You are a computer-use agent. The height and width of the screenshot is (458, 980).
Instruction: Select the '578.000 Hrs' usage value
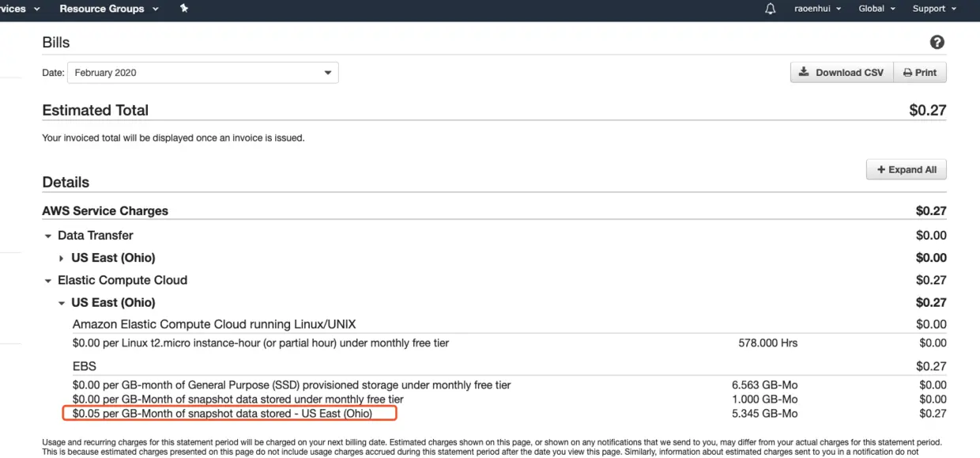pos(767,343)
